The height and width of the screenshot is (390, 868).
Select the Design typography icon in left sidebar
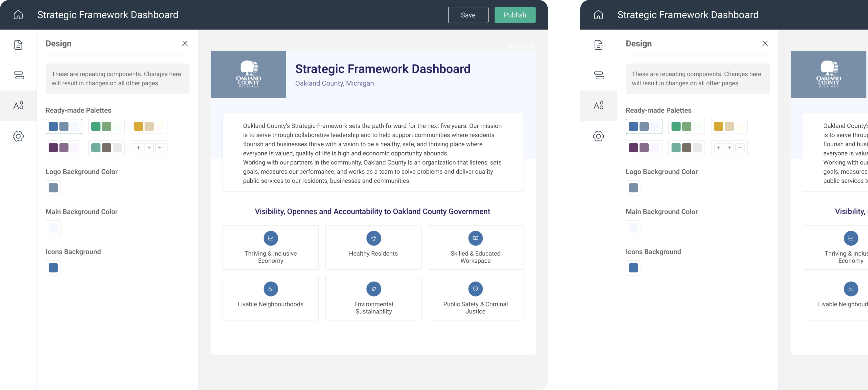pos(18,106)
